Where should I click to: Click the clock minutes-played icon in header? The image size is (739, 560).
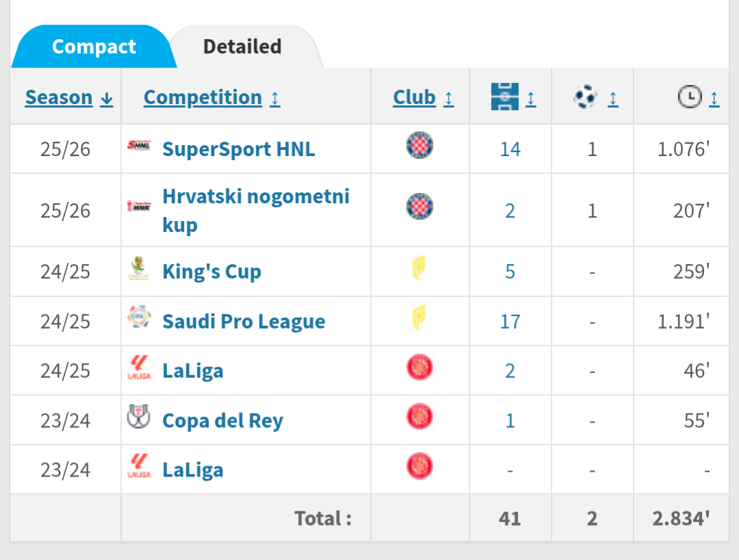[x=690, y=97]
